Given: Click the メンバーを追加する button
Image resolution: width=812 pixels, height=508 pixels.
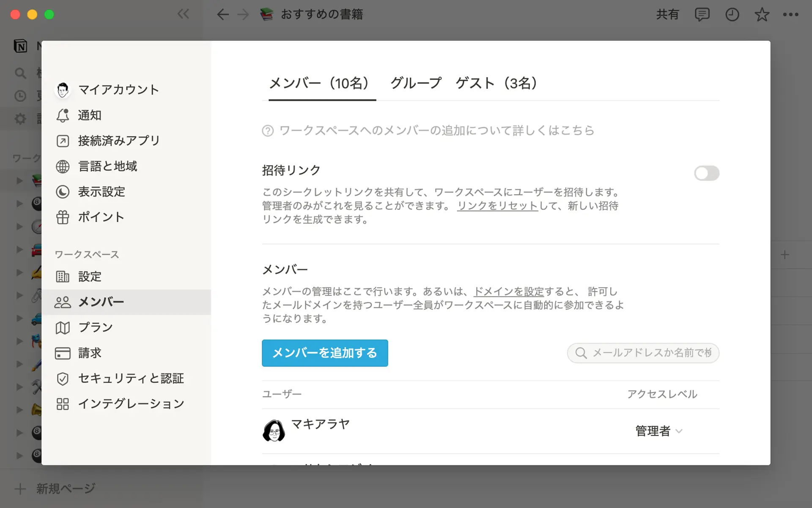Looking at the screenshot, I should [x=324, y=353].
